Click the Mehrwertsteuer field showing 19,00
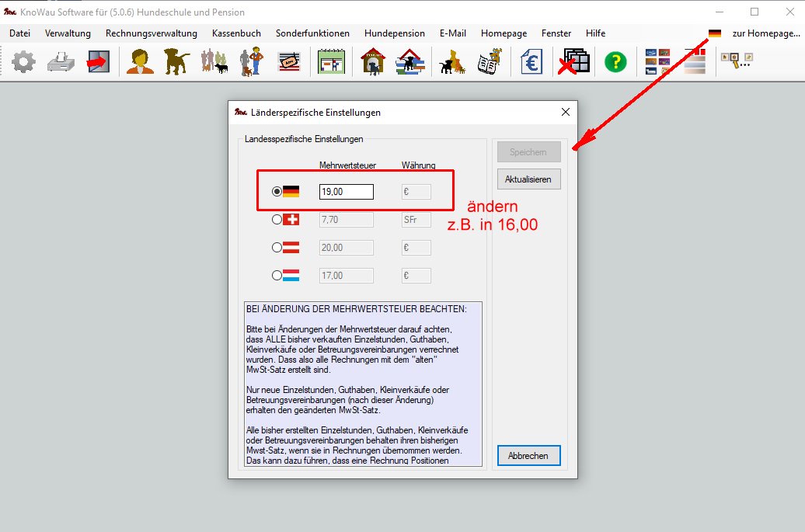 point(346,192)
